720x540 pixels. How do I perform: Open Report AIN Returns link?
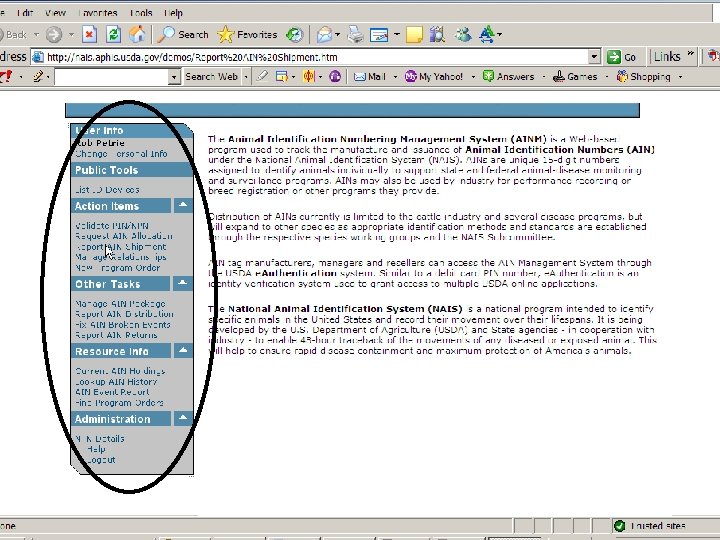(x=116, y=335)
